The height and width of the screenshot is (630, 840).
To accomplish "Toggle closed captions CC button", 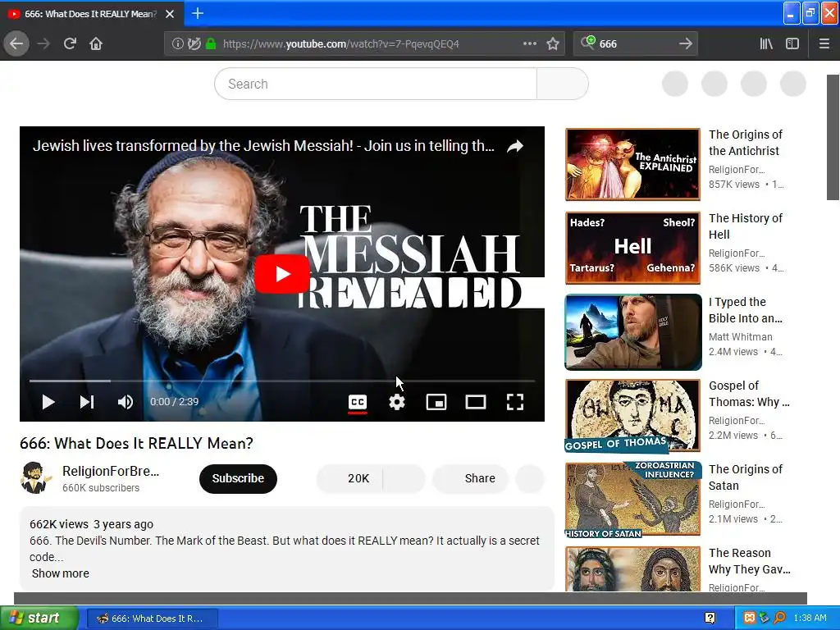I will (x=358, y=402).
